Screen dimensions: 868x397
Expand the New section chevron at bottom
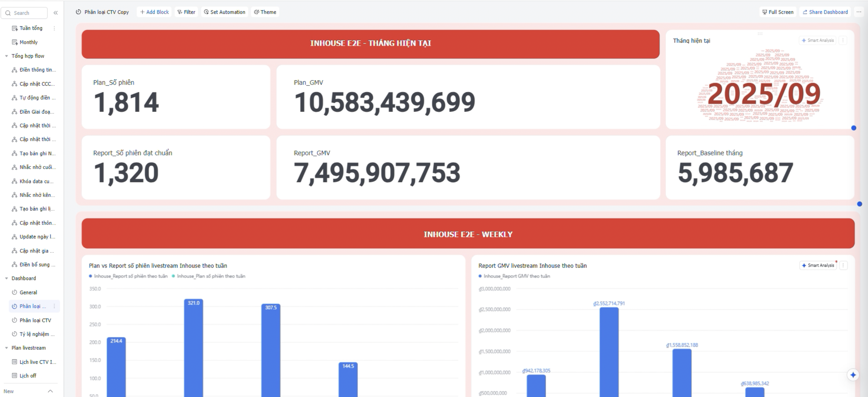50,391
